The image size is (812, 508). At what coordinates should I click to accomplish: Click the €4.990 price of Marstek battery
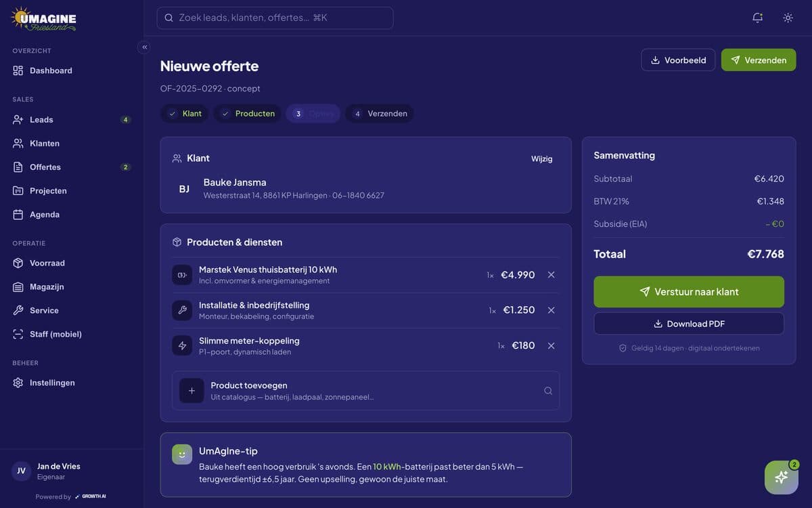click(518, 274)
